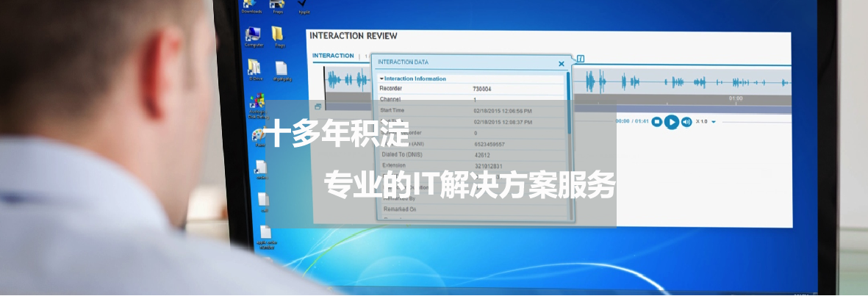This screenshot has height=296, width=868.
Task: Stop the recording playback
Action: [656, 122]
